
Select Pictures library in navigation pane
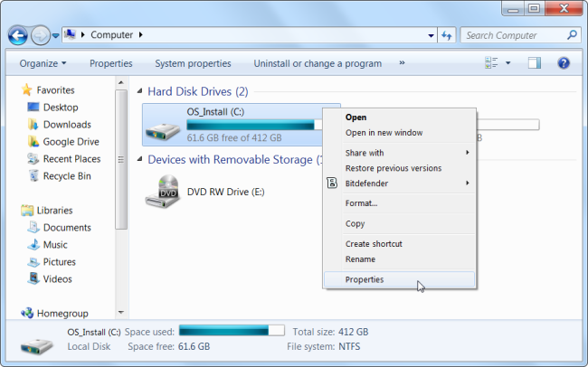(60, 262)
